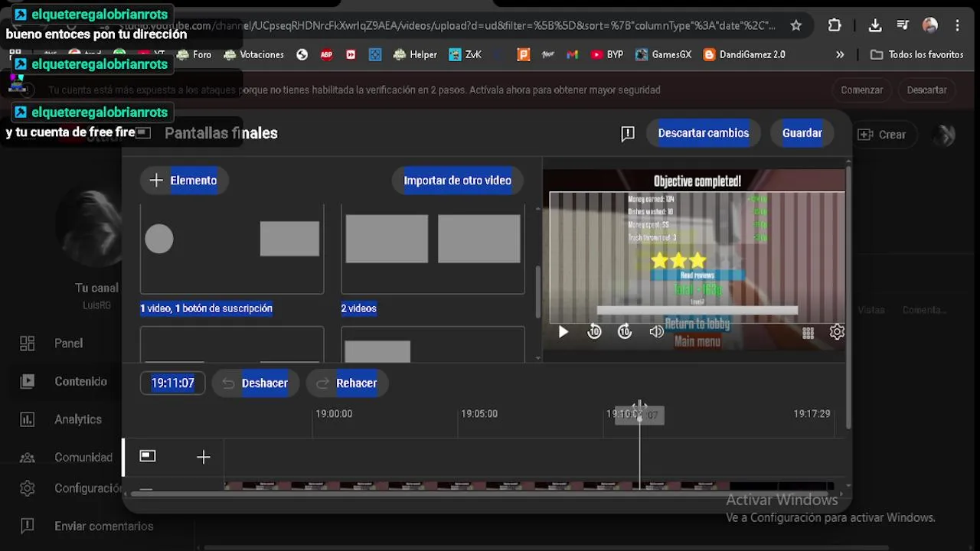The width and height of the screenshot is (980, 551).
Task: Skip forward 10 seconds in preview
Action: [625, 332]
